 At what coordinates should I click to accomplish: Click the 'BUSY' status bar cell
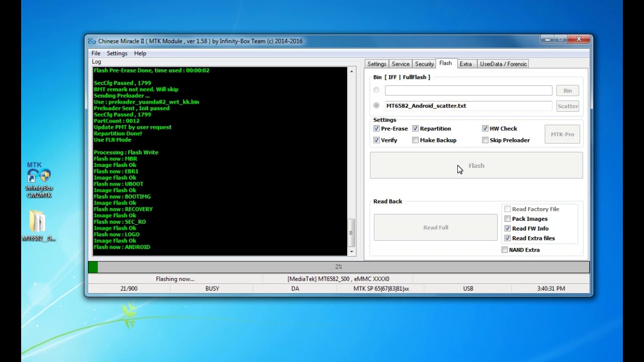[x=212, y=289]
